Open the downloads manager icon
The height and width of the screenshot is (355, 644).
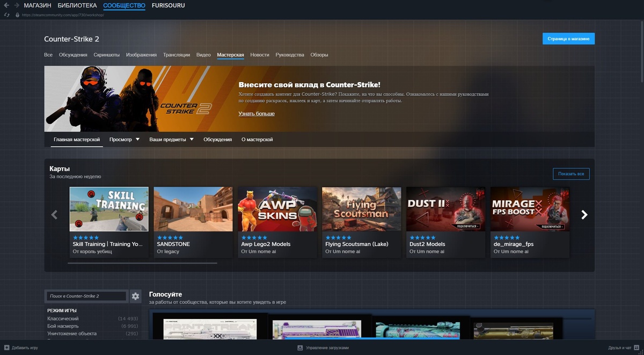click(300, 347)
